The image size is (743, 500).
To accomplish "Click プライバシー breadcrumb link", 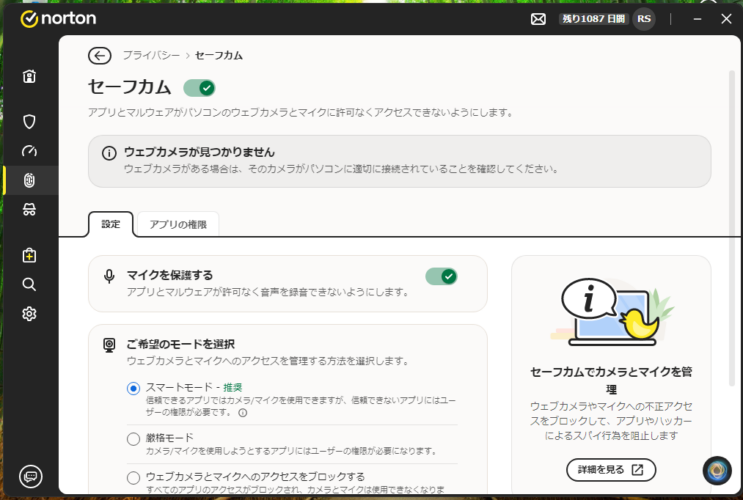I will (x=151, y=55).
